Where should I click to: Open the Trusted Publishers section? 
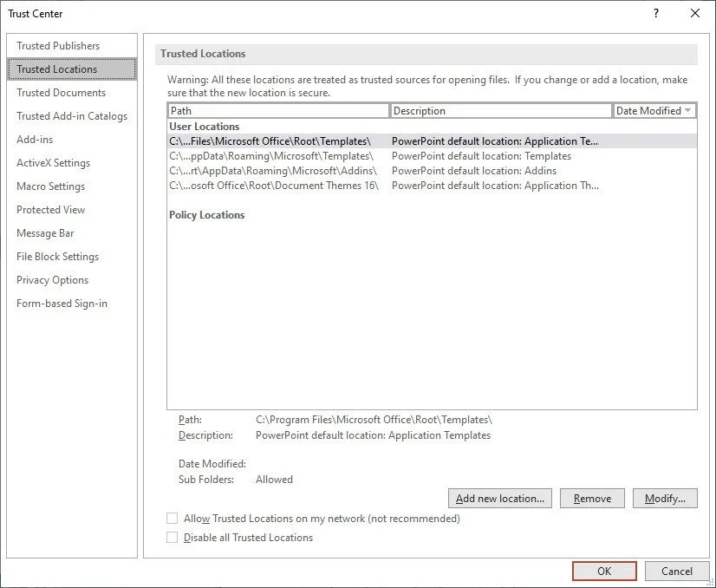click(58, 46)
